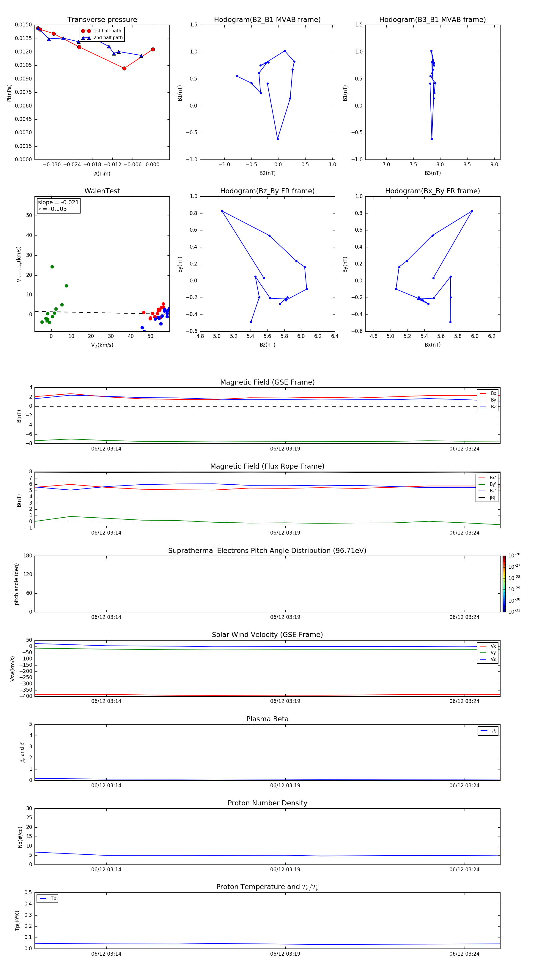Click the "Hodogram(Bz_By FR frame)" title
This screenshot has height=980, width=535.
click(267, 191)
